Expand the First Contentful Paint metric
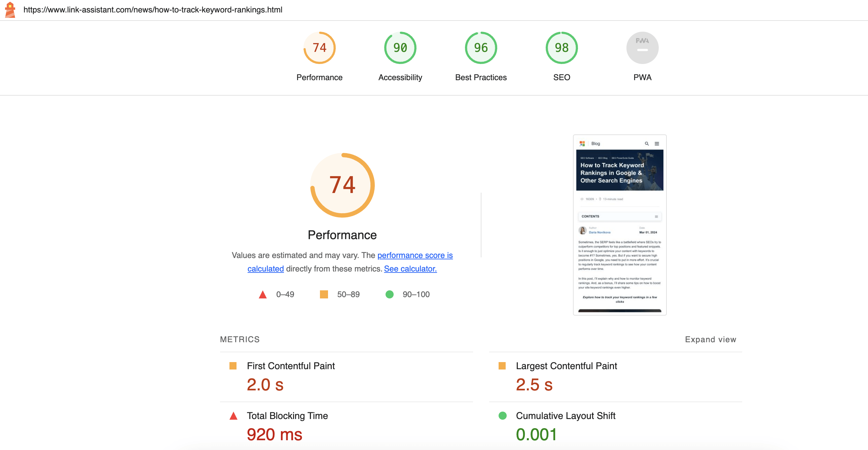This screenshot has width=868, height=450. [x=346, y=377]
